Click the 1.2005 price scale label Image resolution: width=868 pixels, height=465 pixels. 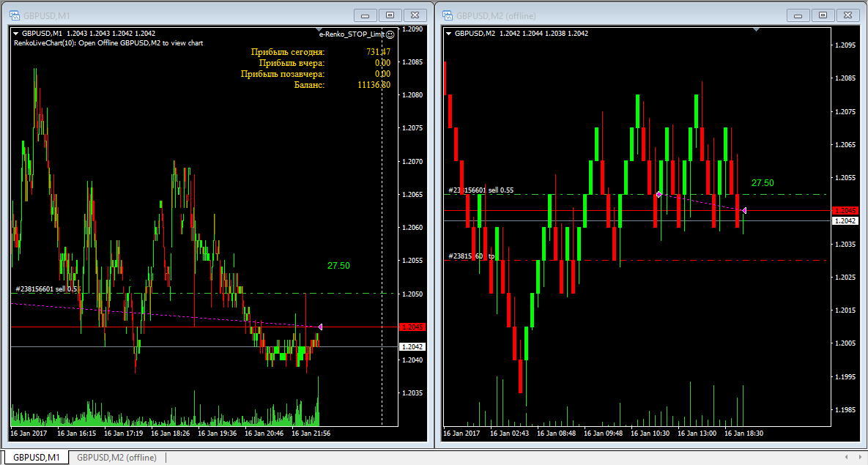click(845, 343)
